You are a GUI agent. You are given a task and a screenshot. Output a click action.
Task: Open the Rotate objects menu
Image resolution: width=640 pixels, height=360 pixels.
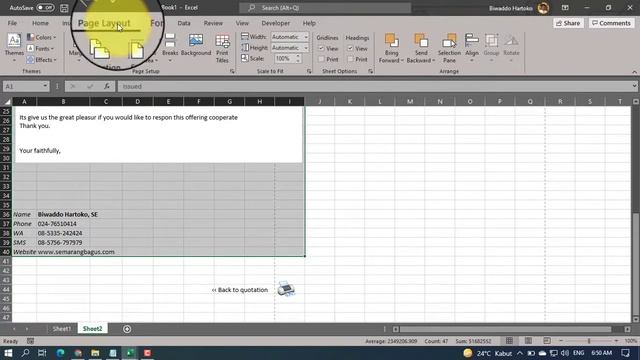511,48
